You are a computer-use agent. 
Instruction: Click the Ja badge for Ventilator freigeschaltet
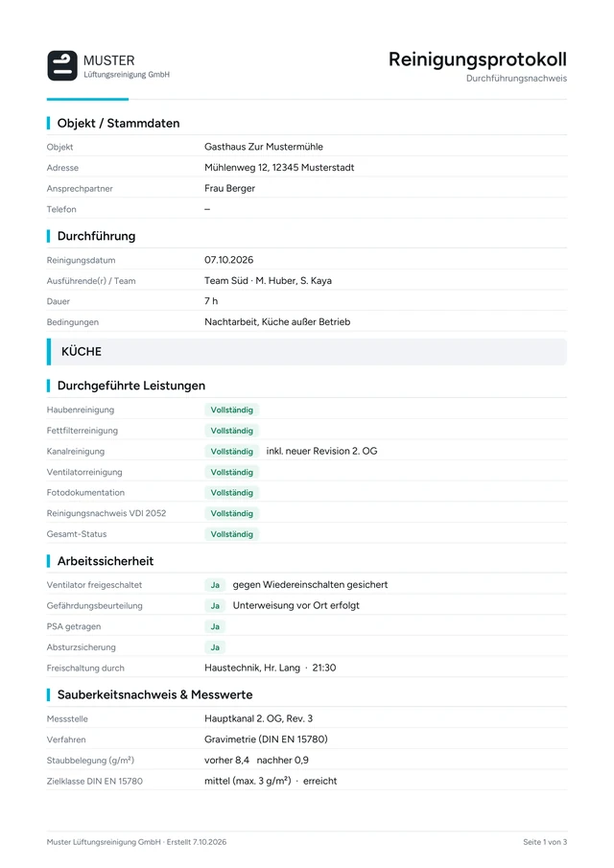pyautogui.click(x=215, y=585)
